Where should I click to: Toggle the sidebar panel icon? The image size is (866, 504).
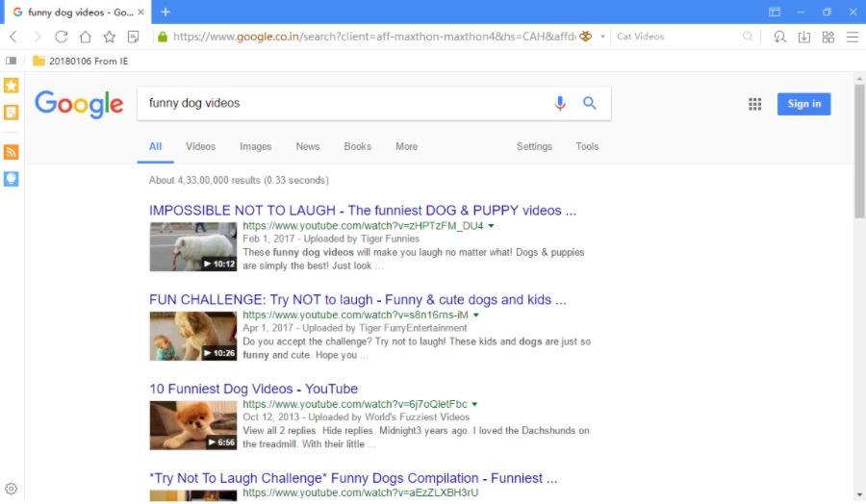[x=11, y=61]
